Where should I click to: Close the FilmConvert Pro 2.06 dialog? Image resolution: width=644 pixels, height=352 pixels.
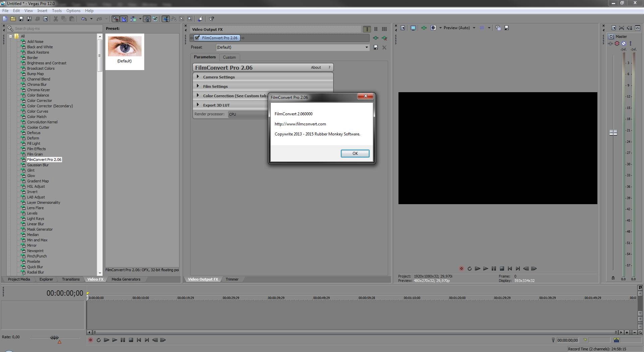click(x=366, y=96)
